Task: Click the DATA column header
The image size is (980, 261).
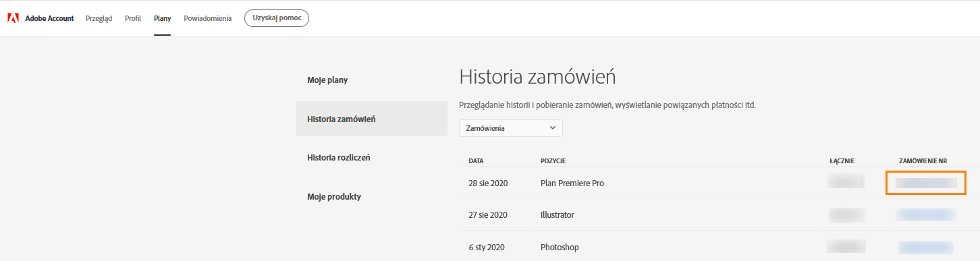Action: [x=476, y=161]
